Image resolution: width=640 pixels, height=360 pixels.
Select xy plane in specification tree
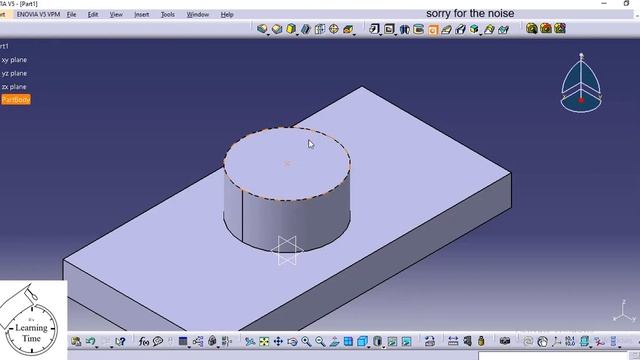(14, 60)
